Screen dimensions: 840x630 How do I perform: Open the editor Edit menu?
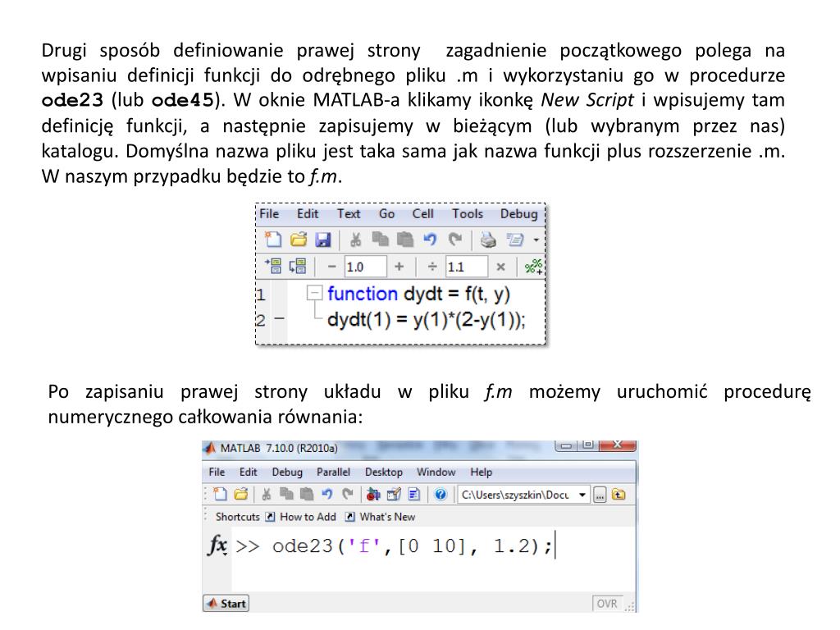point(308,214)
